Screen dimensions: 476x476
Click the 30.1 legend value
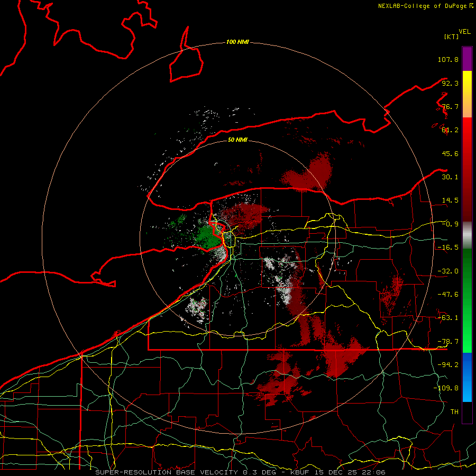(450, 177)
